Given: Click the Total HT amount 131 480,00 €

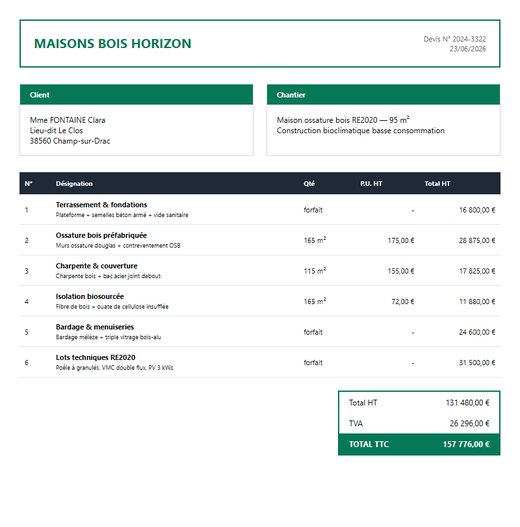Looking at the screenshot, I should pyautogui.click(x=468, y=403).
